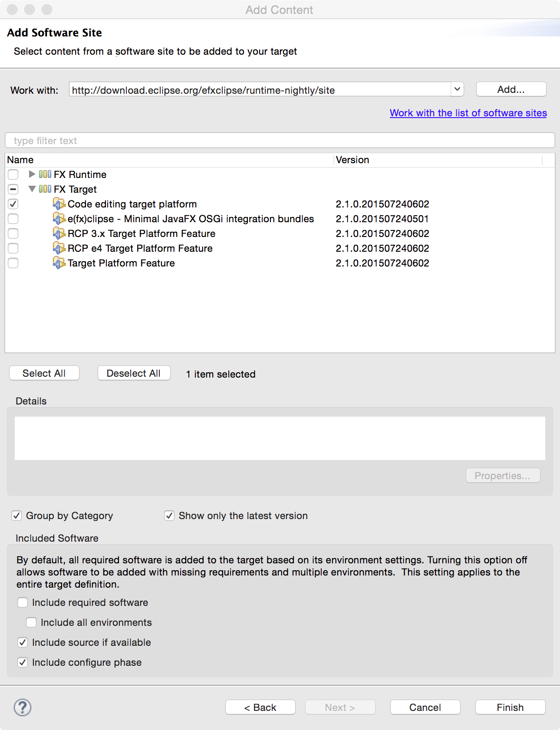Click the Name column header
This screenshot has width=560, height=730.
point(20,160)
